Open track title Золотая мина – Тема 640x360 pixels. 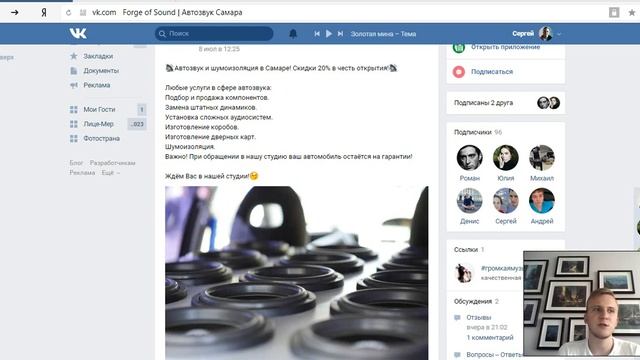pos(383,34)
